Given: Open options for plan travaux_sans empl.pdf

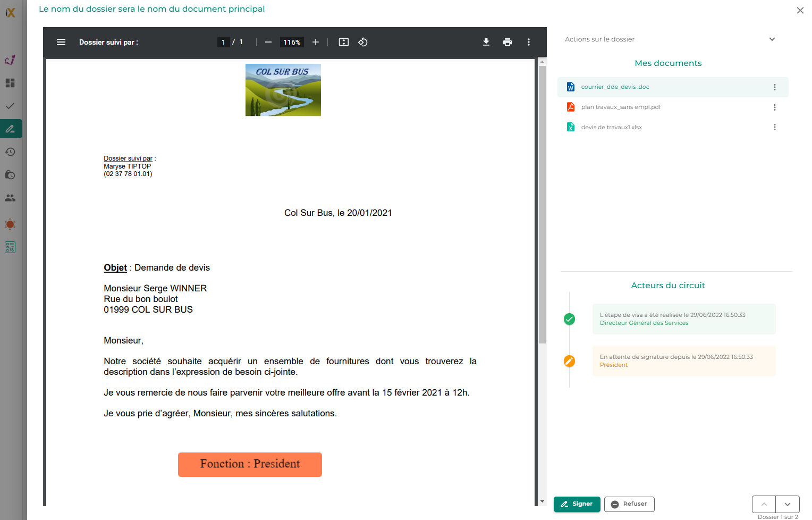Looking at the screenshot, I should (775, 107).
